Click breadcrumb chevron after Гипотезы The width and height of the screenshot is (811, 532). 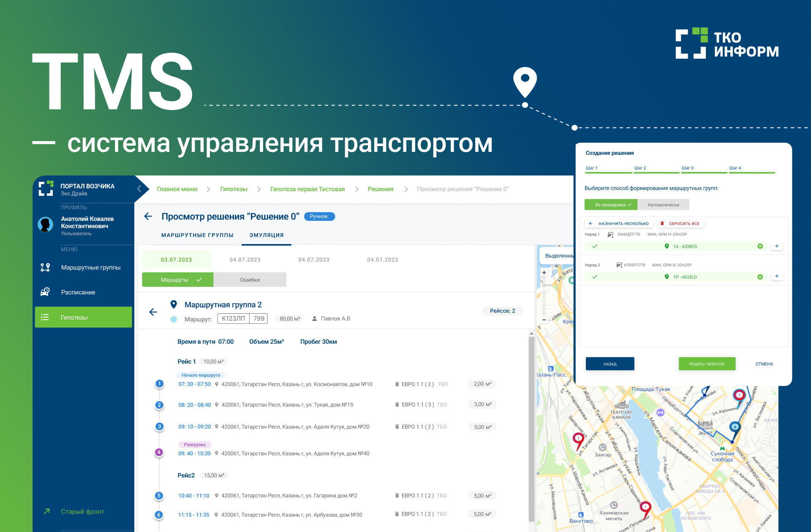pos(259,189)
